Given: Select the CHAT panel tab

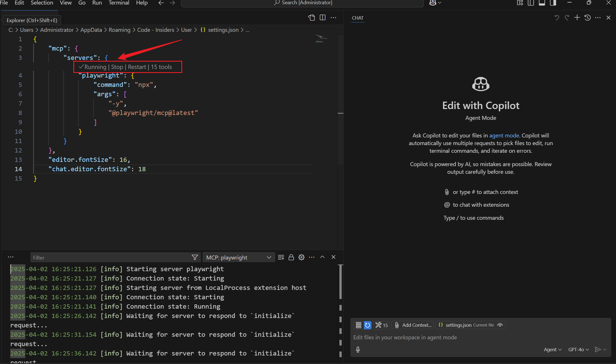Looking at the screenshot, I should pos(358,18).
